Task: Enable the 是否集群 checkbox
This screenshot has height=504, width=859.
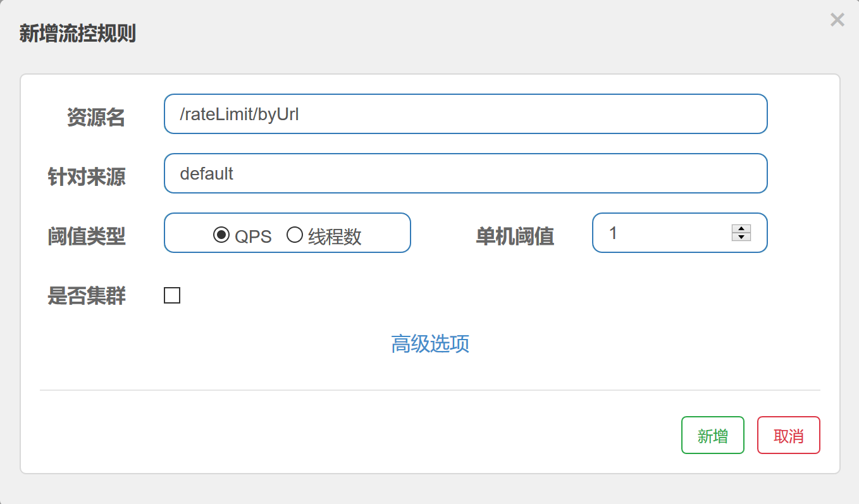Action: 172,295
